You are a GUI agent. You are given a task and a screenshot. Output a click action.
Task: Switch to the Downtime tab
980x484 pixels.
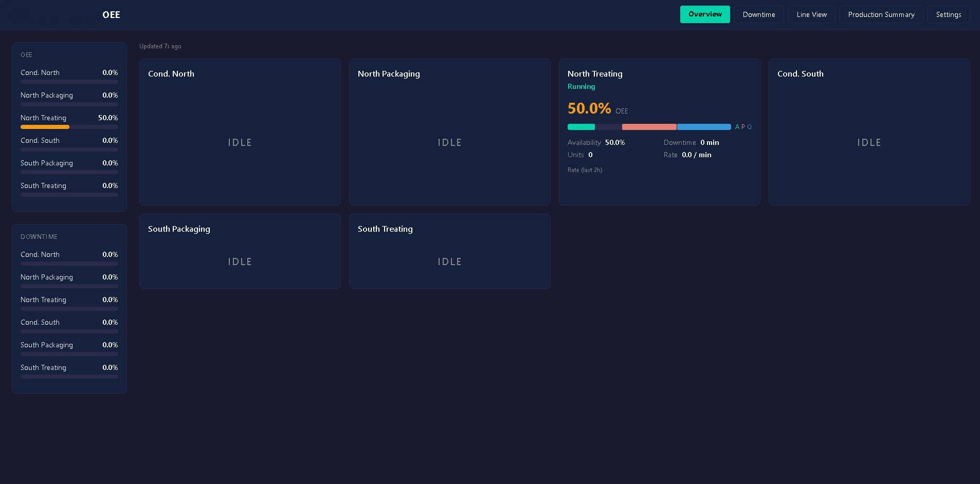click(x=759, y=14)
